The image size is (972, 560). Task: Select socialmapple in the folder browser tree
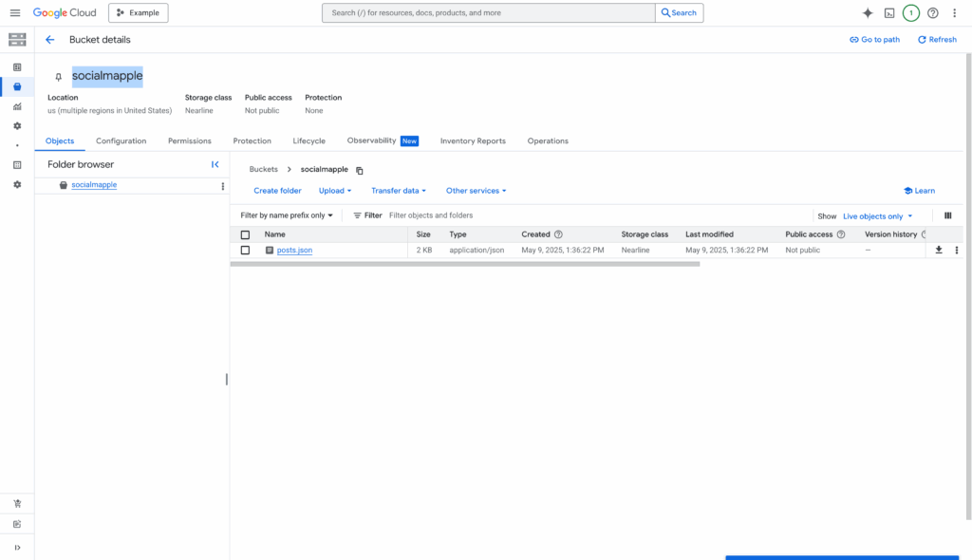[x=94, y=185]
